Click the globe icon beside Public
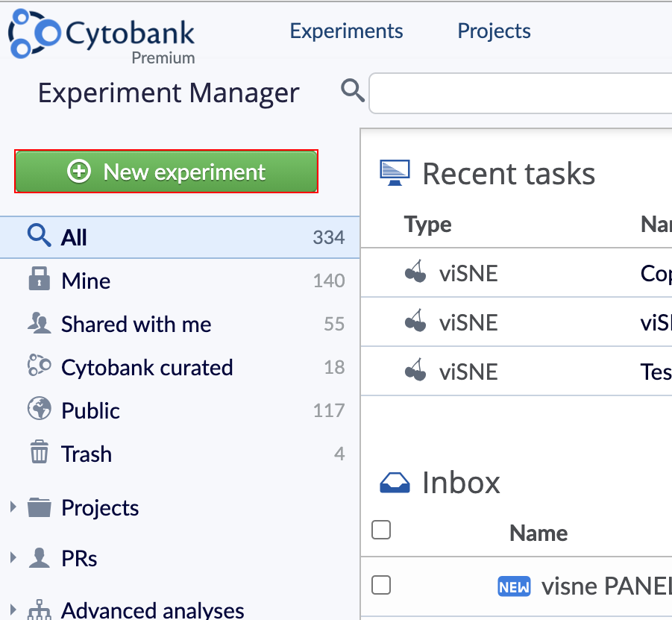Viewport: 672px width, 620px height. (x=39, y=408)
